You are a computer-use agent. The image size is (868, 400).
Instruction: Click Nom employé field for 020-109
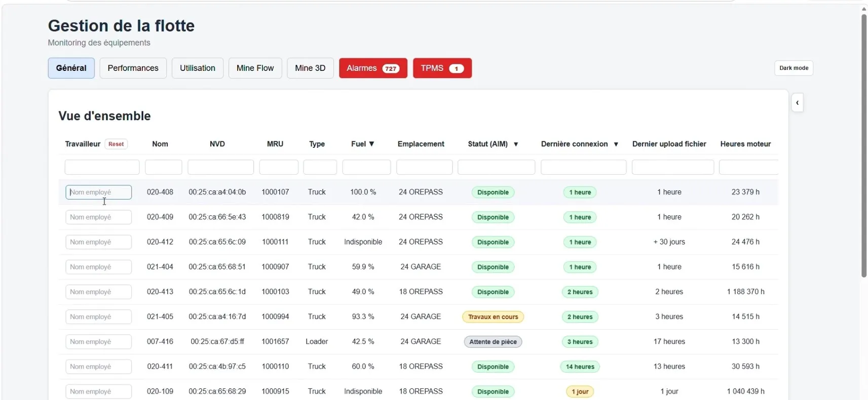98,391
